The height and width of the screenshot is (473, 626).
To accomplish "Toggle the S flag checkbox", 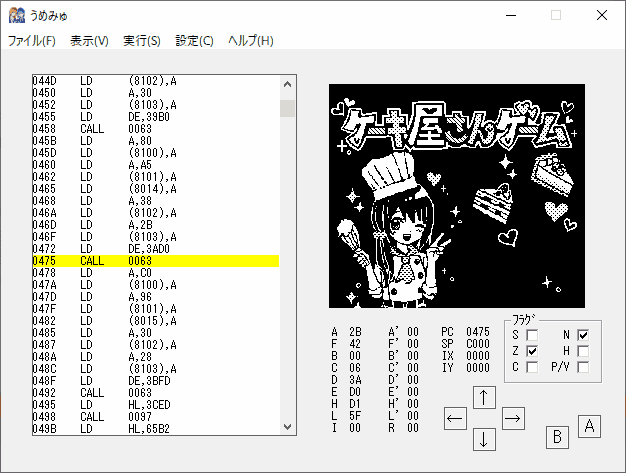I will coord(532,335).
